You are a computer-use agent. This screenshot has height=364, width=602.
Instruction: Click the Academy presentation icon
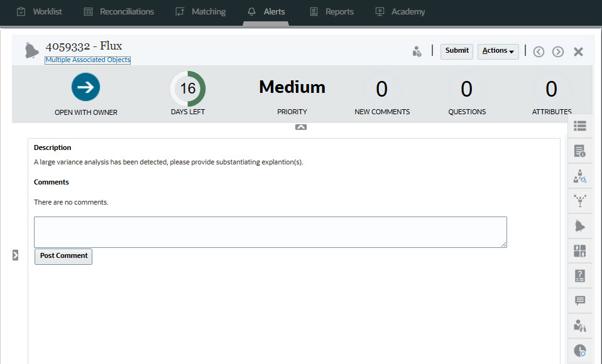380,12
